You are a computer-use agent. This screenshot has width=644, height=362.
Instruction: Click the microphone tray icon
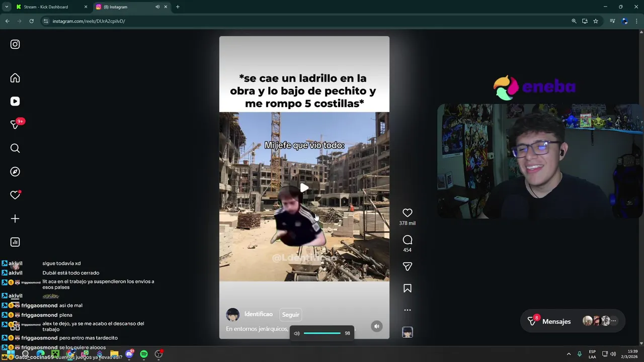tap(580, 354)
